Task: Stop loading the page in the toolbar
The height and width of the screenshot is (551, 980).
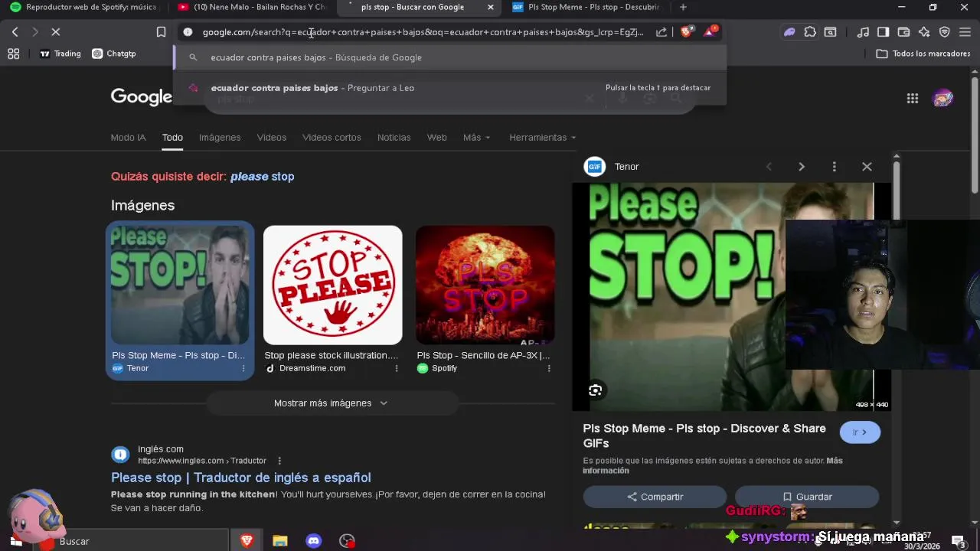Action: 56,32
